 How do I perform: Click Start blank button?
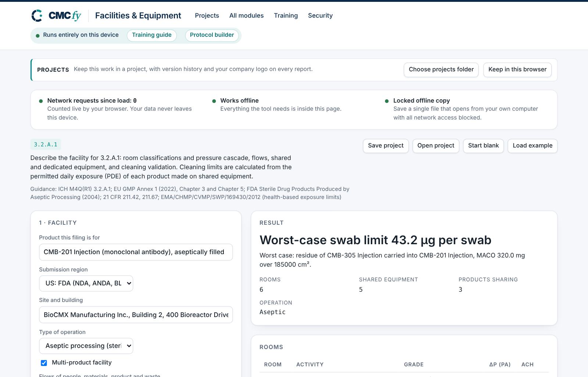click(484, 146)
